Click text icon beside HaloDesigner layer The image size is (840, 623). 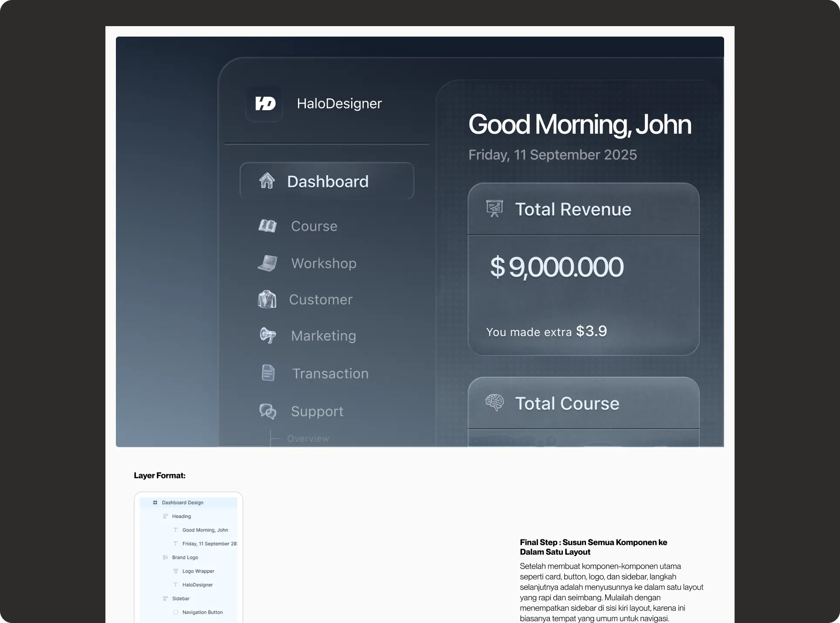tap(176, 585)
